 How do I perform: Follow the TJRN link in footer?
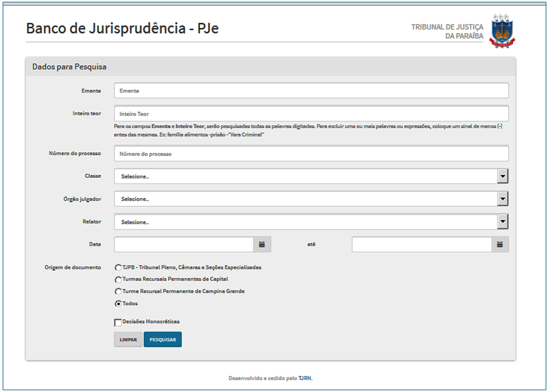coord(305,378)
